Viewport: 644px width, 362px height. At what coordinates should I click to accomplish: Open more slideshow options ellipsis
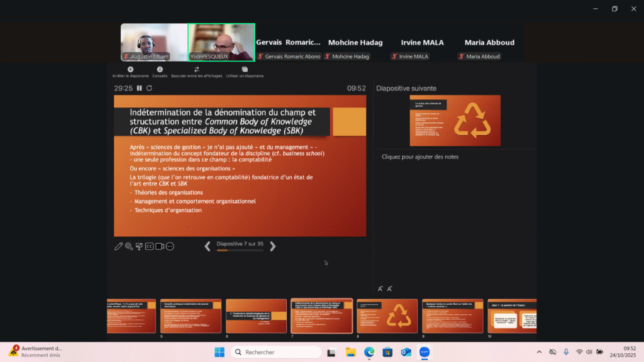pos(170,246)
